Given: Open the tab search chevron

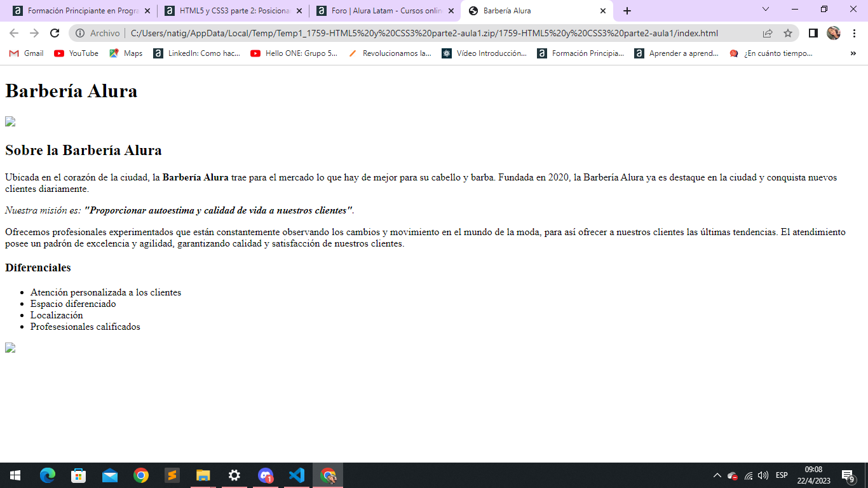Looking at the screenshot, I should pos(766,9).
